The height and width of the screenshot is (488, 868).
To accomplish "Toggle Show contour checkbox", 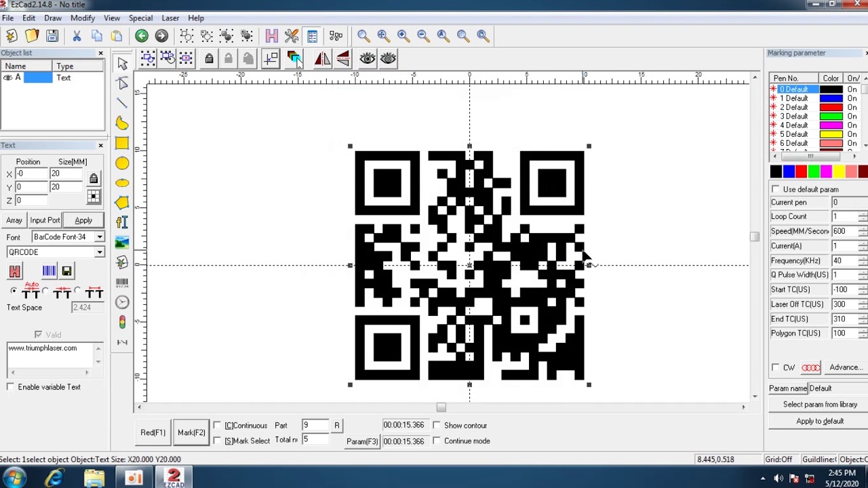I will point(437,426).
